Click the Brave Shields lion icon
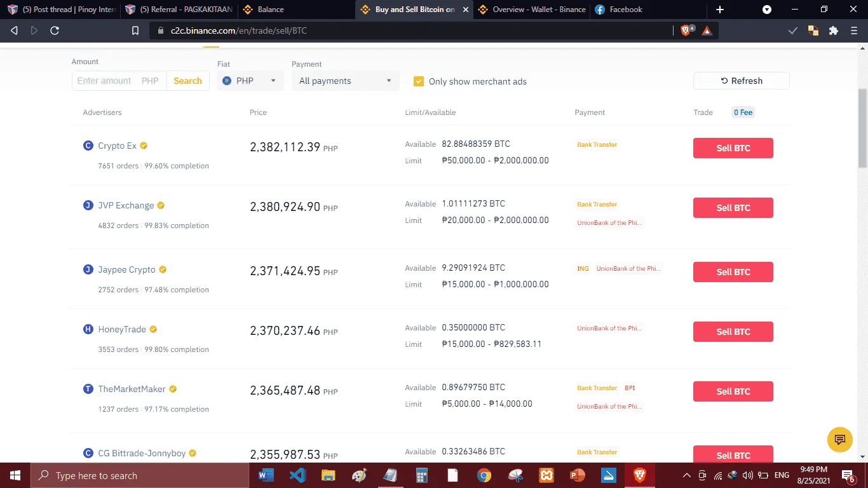The width and height of the screenshot is (868, 488). pos(686,30)
